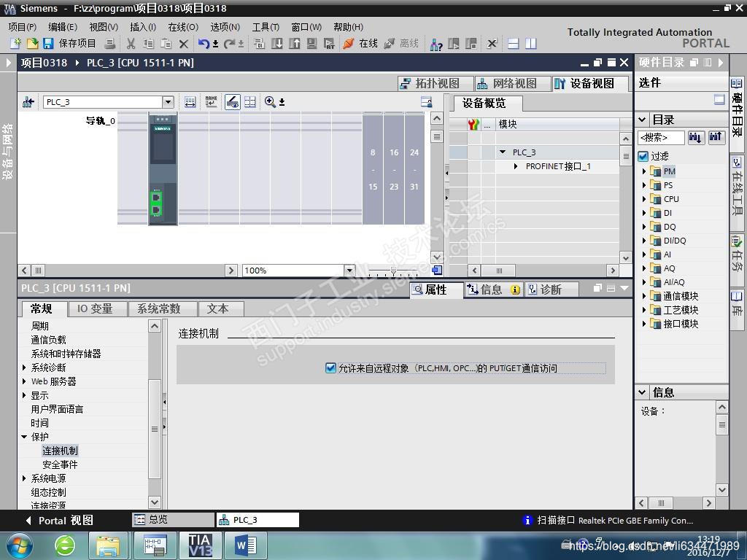Click show module labels NAME icon
Screen dimensions: 747x560
(x=211, y=102)
